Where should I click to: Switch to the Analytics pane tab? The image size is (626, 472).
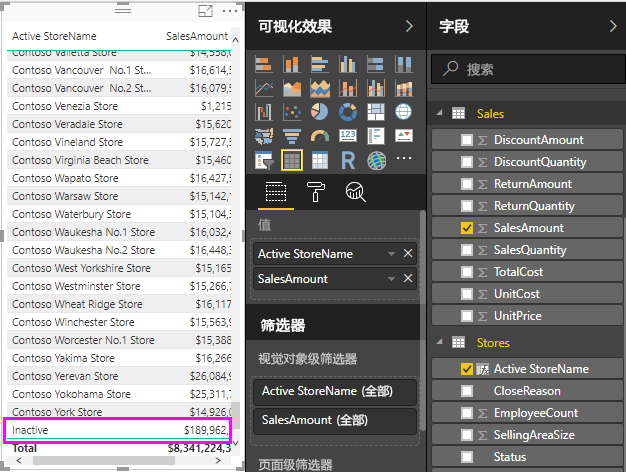(355, 193)
